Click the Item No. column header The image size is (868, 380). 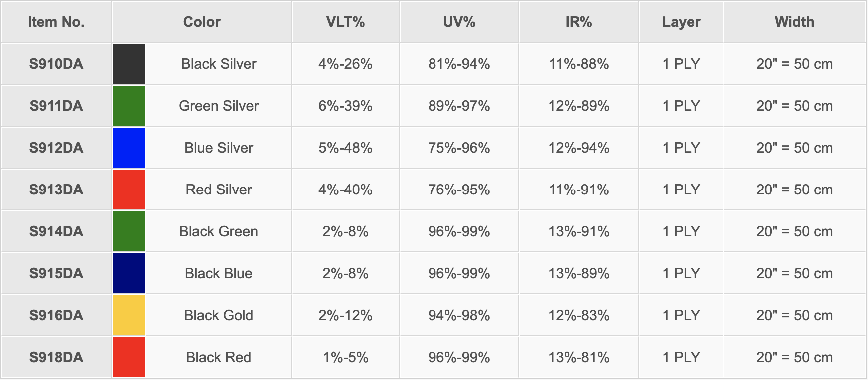pos(56,22)
